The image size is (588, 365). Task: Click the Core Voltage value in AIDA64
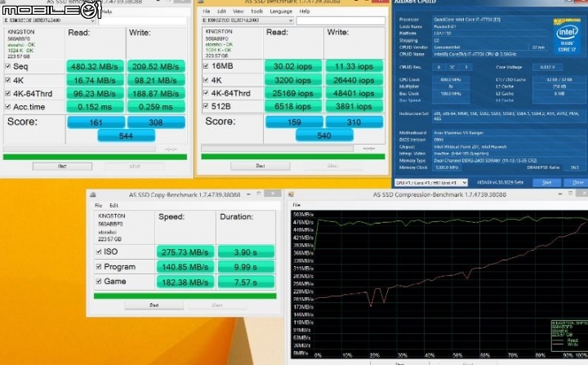point(548,67)
